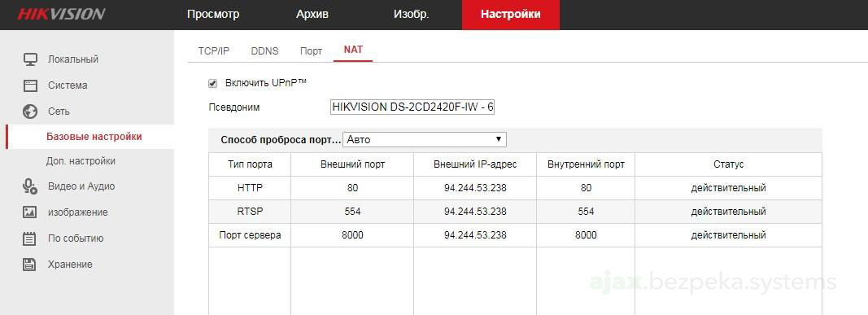Expand the Сеть section in sidebar
868x315 pixels.
[x=59, y=112]
